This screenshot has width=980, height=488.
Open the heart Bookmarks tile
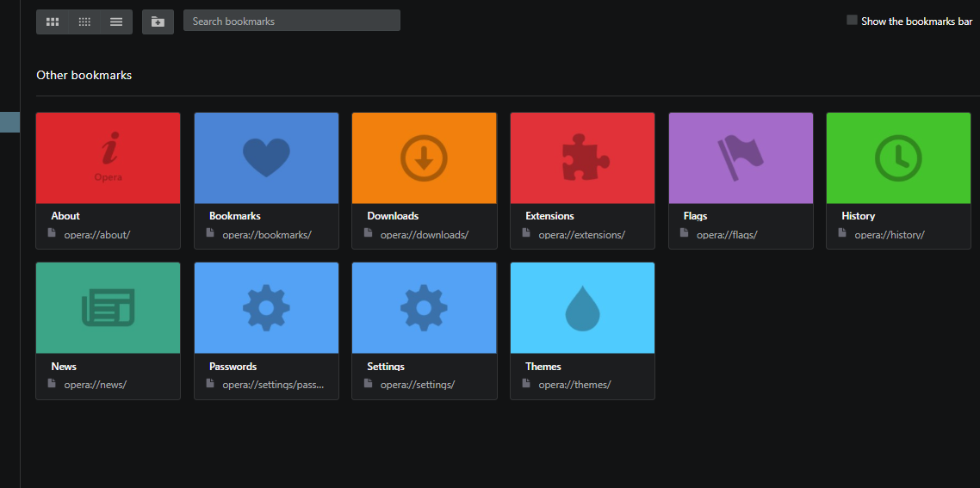coord(266,158)
